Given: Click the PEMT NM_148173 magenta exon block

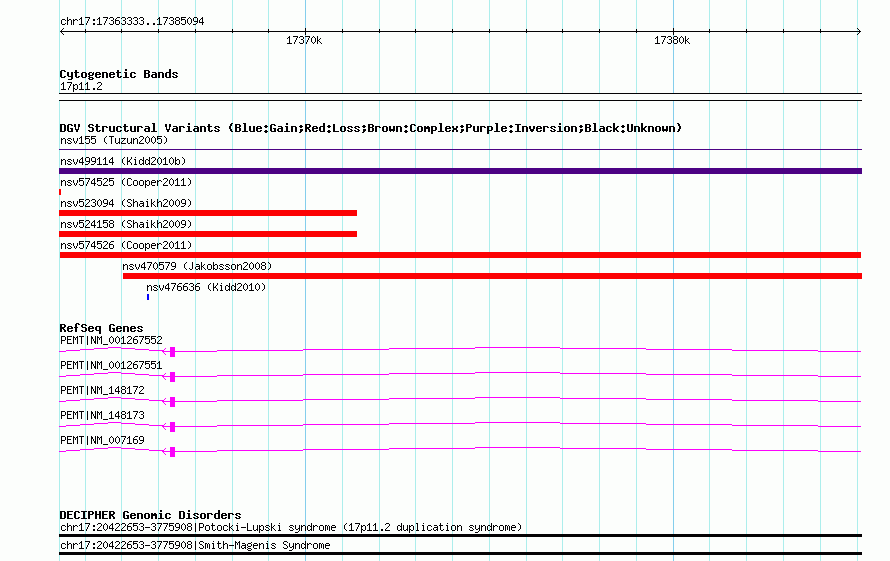Looking at the screenshot, I should [x=173, y=427].
